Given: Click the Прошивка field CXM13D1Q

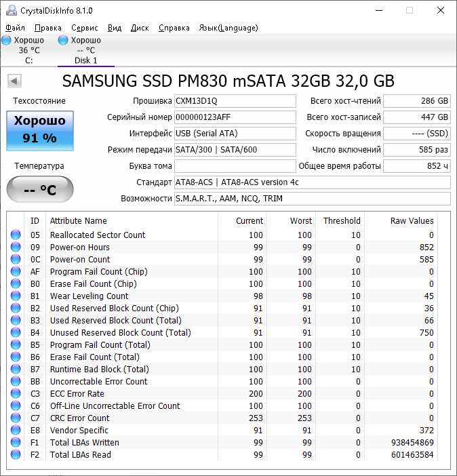Looking at the screenshot, I should (235, 101).
